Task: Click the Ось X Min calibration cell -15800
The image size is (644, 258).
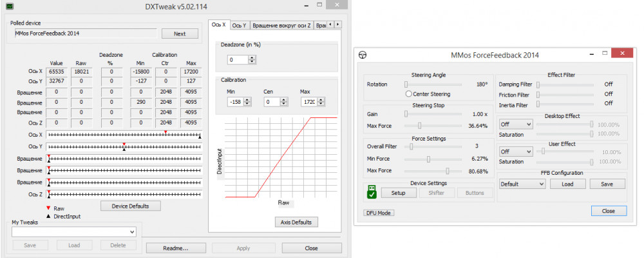Action: (x=141, y=72)
